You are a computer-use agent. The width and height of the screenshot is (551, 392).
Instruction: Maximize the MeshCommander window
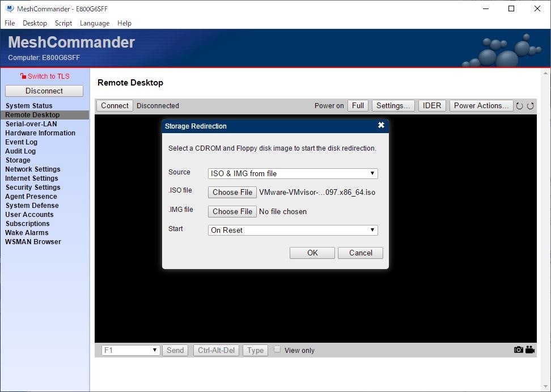pos(512,9)
